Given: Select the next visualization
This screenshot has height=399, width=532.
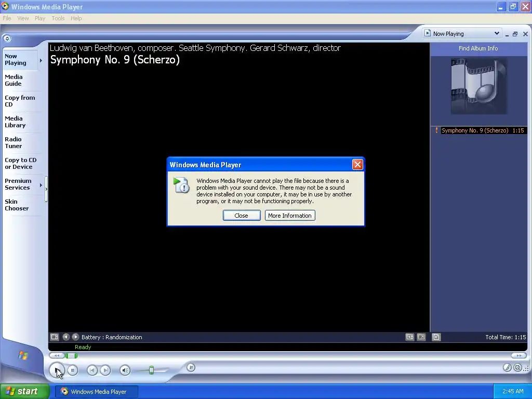Looking at the screenshot, I should click(x=75, y=337).
